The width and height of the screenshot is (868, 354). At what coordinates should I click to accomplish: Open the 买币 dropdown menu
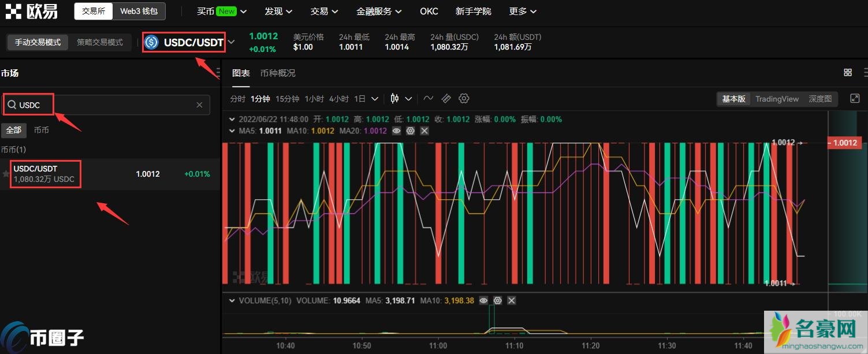click(x=222, y=11)
